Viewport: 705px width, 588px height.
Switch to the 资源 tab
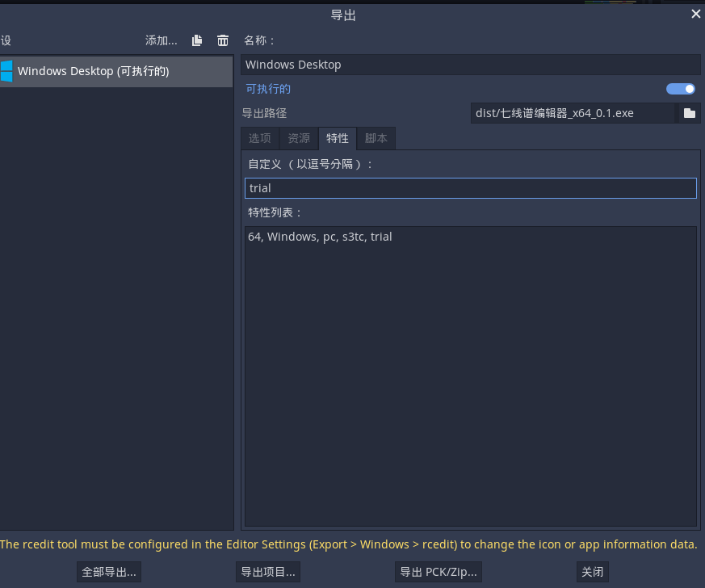299,138
